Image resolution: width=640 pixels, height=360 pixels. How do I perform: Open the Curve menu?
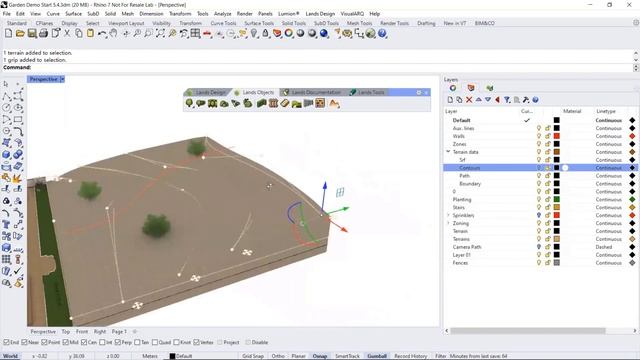pyautogui.click(x=53, y=13)
